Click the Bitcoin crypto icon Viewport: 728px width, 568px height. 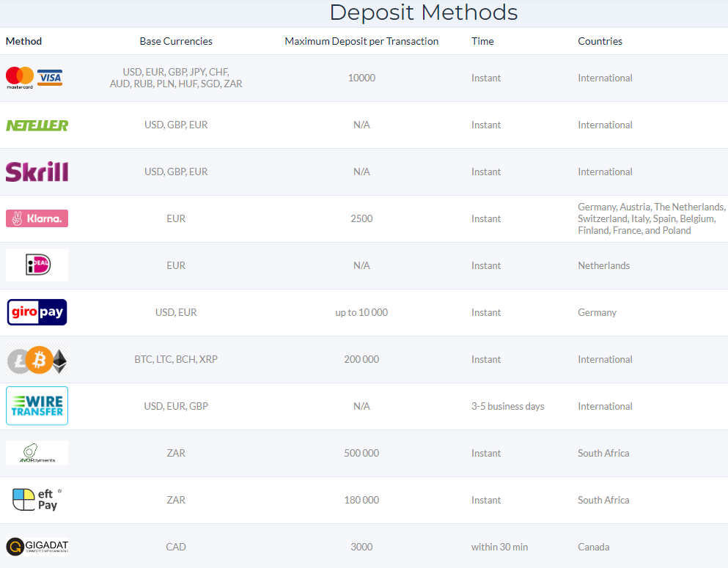(39, 360)
